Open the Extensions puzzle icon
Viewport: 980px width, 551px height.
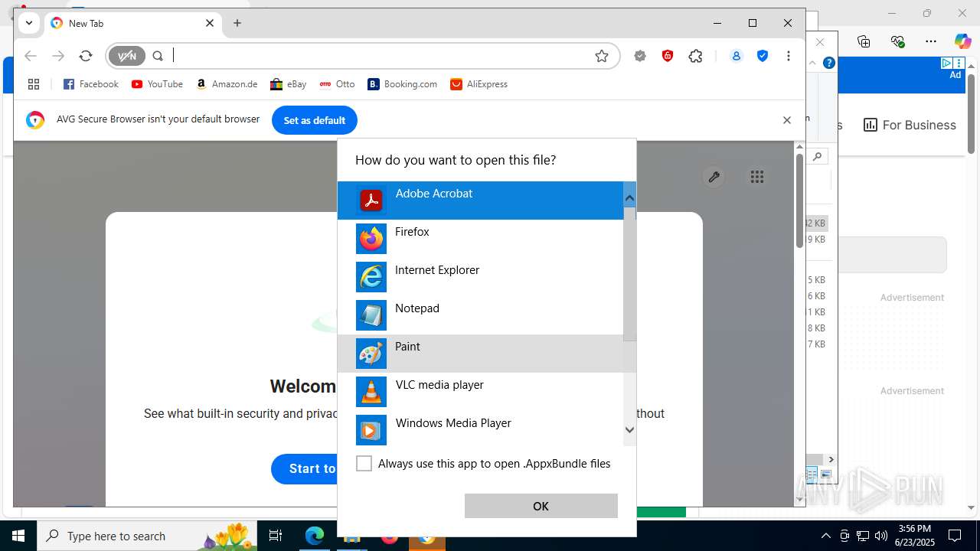[695, 56]
